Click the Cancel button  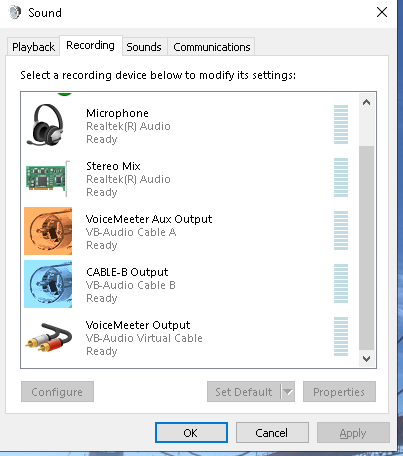272,433
